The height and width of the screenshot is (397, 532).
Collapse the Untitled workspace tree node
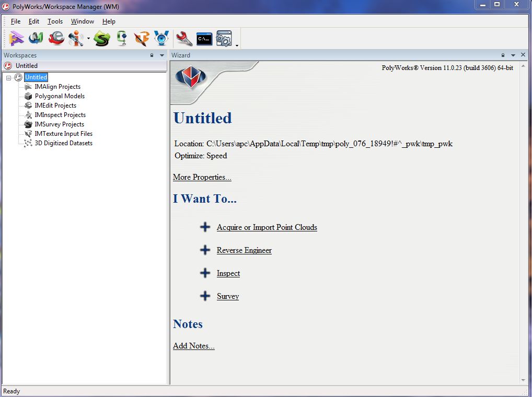[x=8, y=78]
